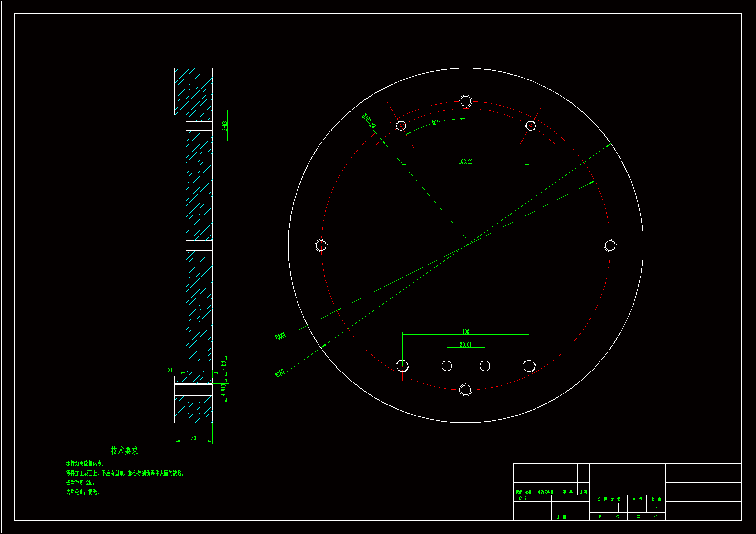Click the 设计 cell in title block
756x534 pixels.
[x=523, y=499]
